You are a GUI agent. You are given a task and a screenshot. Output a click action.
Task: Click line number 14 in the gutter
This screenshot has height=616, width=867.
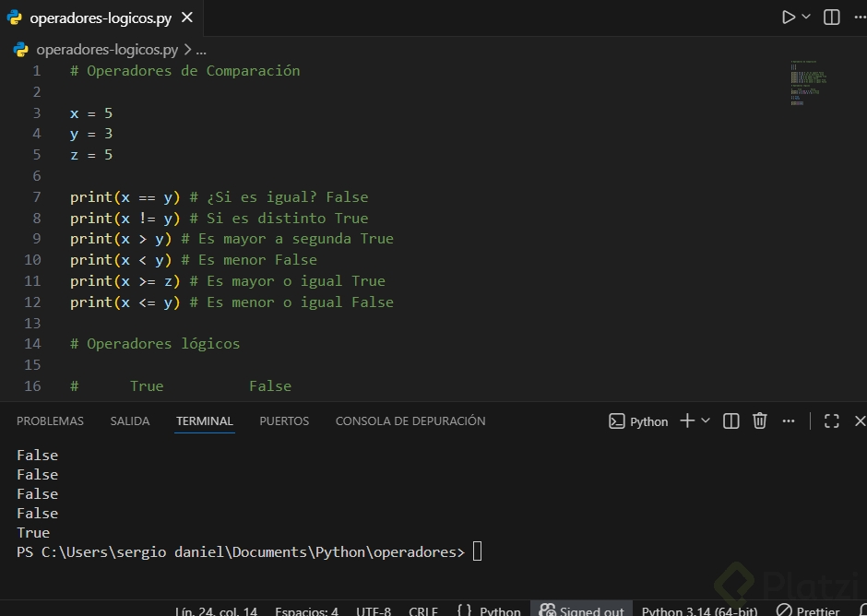tap(32, 344)
